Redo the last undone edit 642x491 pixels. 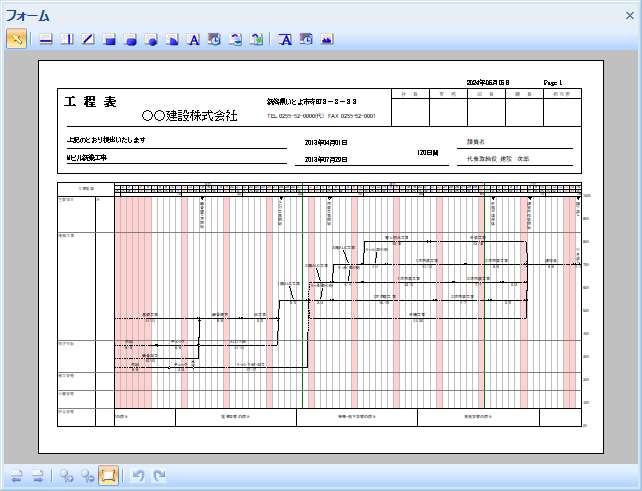pyautogui.click(x=159, y=476)
